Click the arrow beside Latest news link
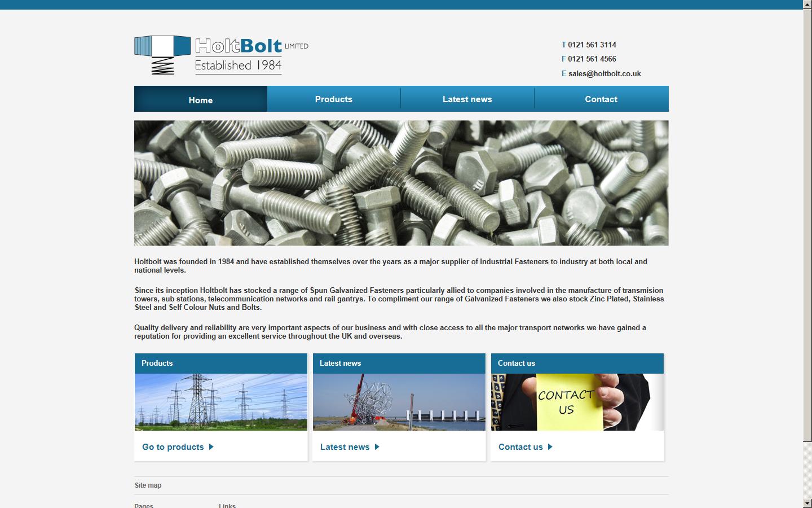The height and width of the screenshot is (508, 812). [377, 447]
